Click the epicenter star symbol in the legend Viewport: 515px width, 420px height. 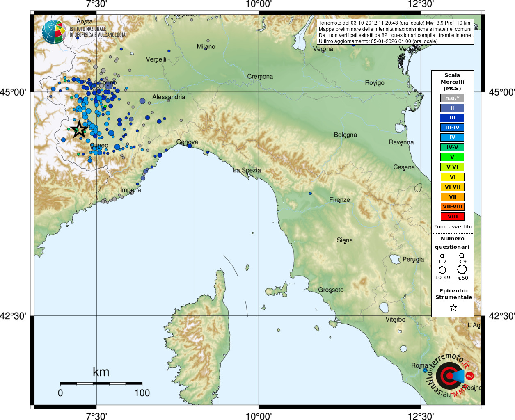point(453,308)
